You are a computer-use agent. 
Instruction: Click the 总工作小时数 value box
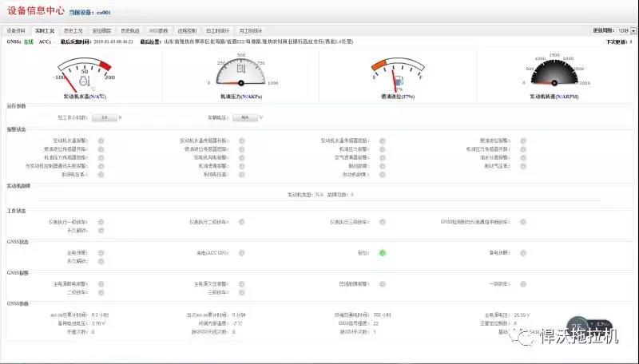tap(104, 117)
